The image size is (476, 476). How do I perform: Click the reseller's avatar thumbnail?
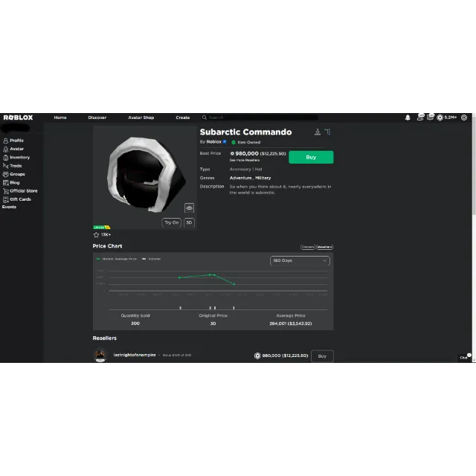click(100, 356)
